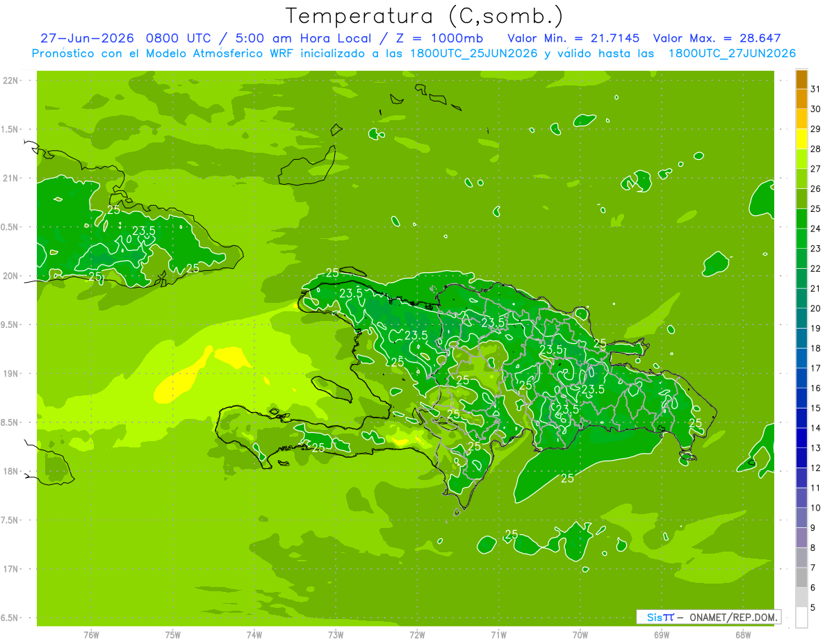This screenshot has width=834, height=644.
Task: Click the "20N" latitude axis label
Action: (x=12, y=276)
